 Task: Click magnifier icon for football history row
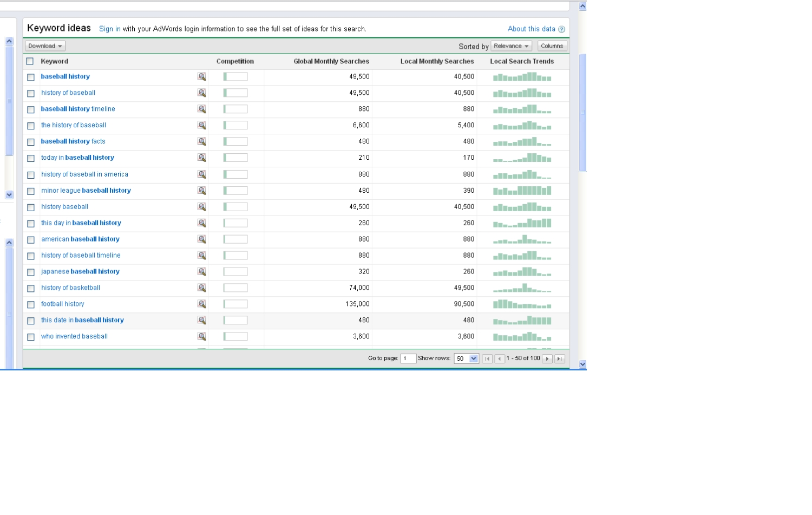tap(202, 304)
